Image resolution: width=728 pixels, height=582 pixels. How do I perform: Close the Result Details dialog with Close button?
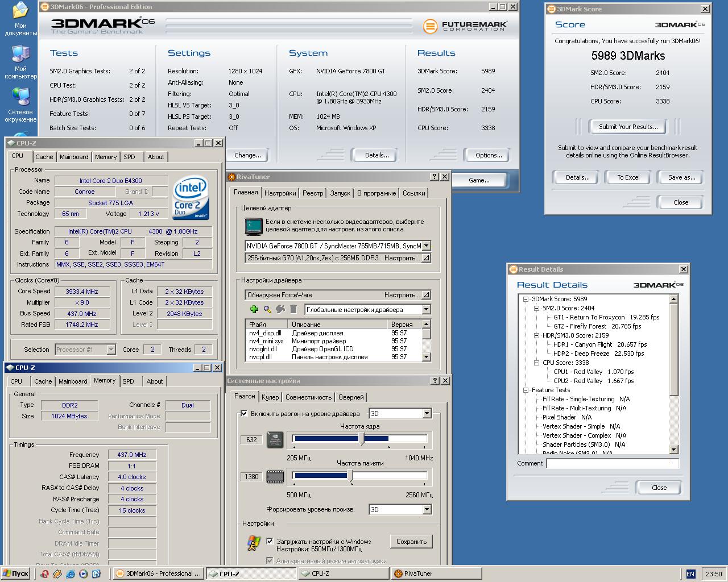pyautogui.click(x=659, y=488)
